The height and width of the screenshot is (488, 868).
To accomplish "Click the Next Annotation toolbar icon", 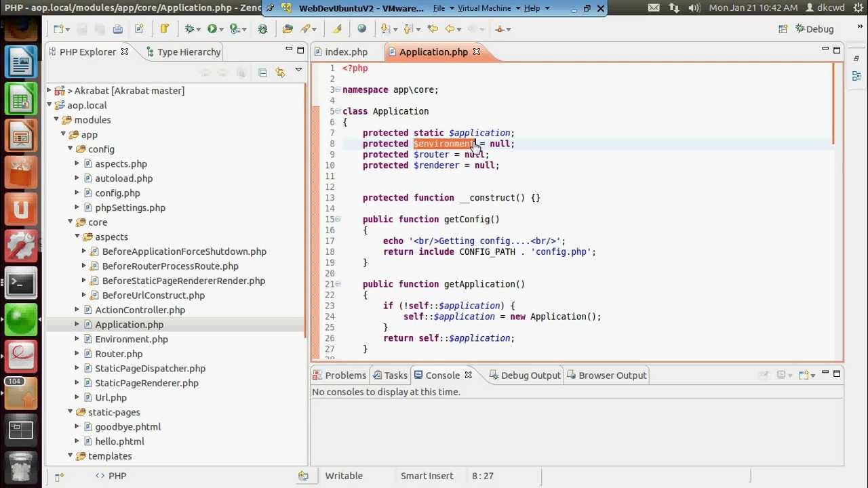I will [385, 29].
